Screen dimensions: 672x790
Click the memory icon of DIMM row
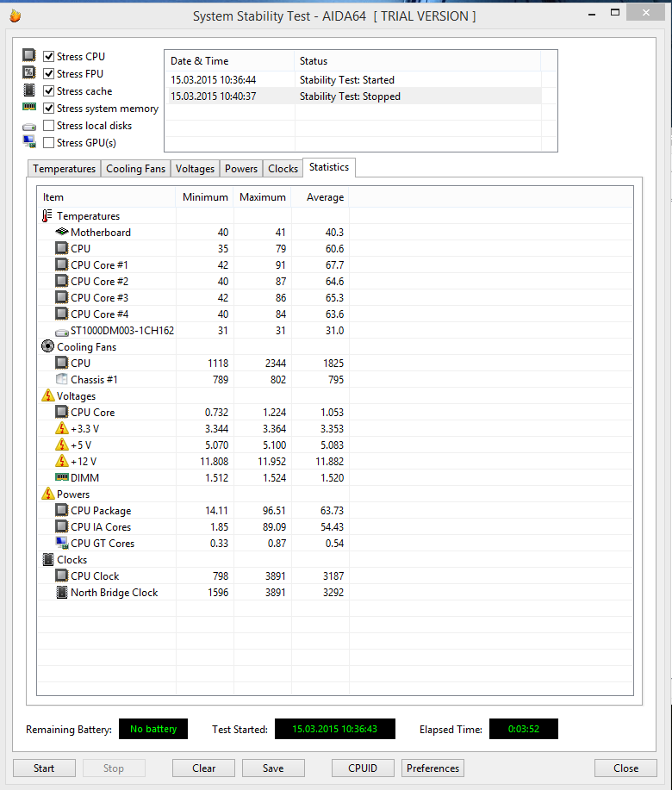(61, 476)
